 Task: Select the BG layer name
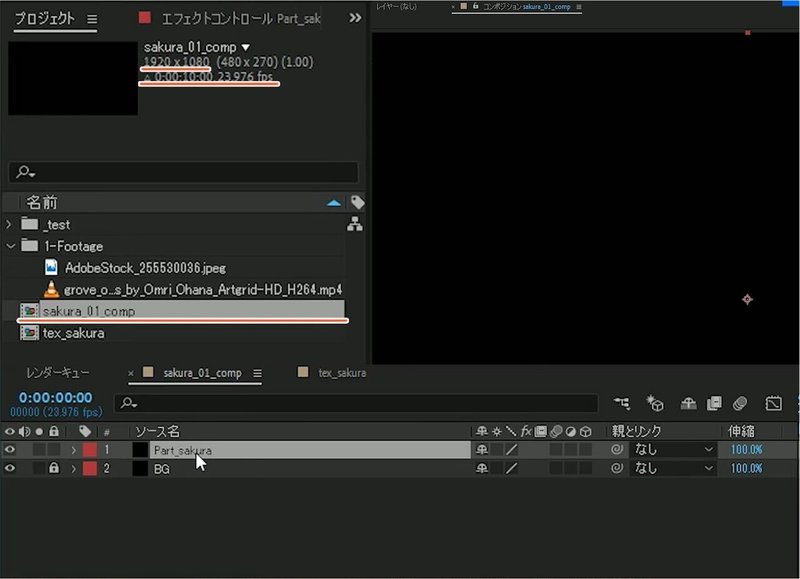pyautogui.click(x=162, y=469)
